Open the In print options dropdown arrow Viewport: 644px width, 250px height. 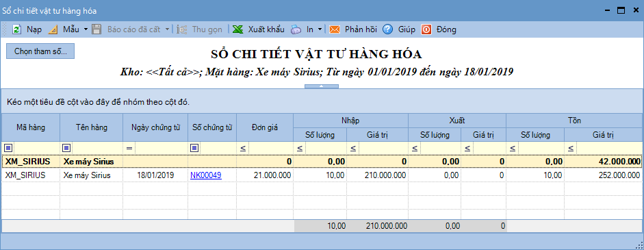[x=320, y=29]
